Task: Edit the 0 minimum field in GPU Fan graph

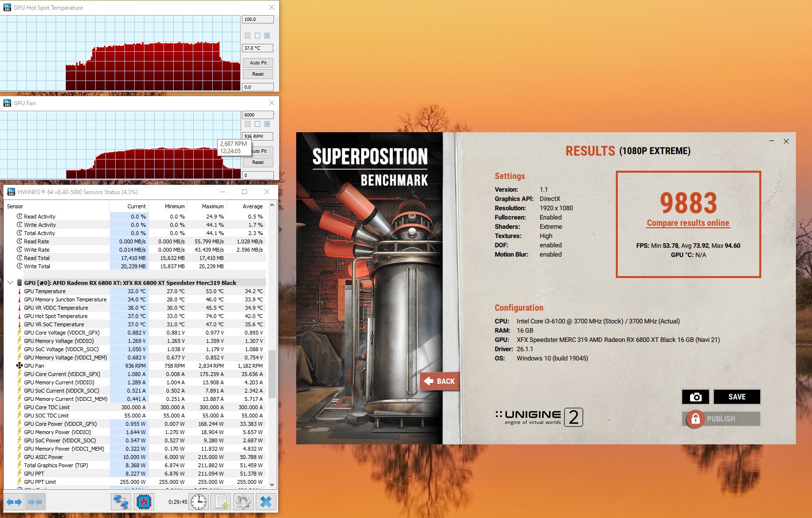Action: coord(258,176)
